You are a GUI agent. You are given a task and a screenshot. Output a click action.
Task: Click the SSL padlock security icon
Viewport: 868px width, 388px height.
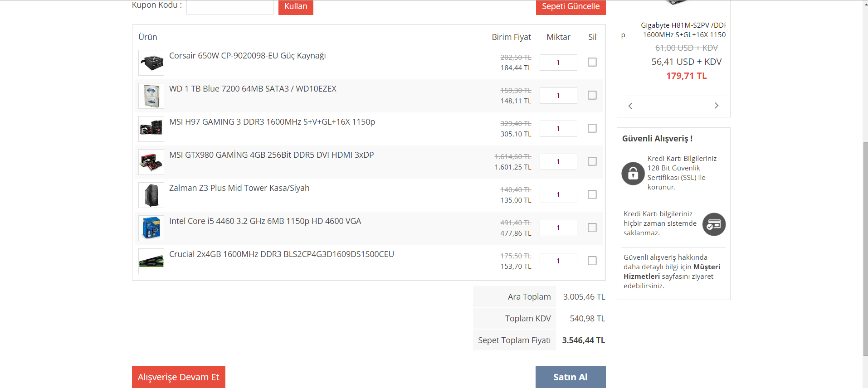coord(633,173)
